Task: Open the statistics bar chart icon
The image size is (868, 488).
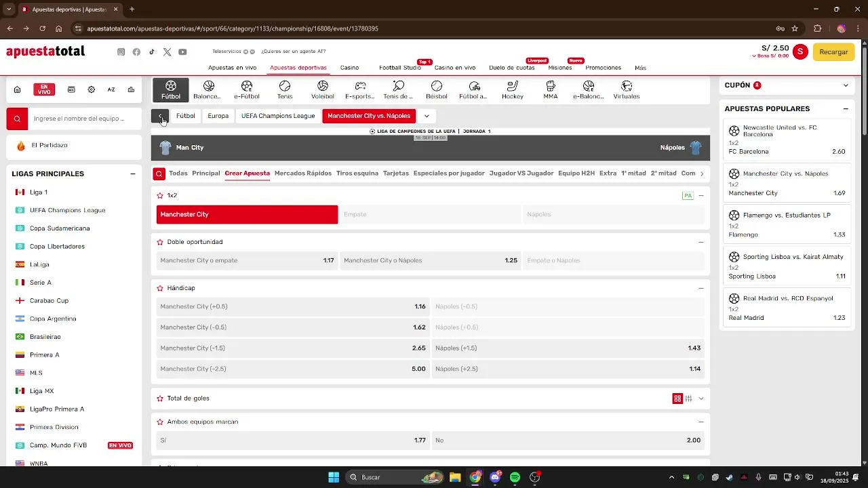Action: point(131,89)
